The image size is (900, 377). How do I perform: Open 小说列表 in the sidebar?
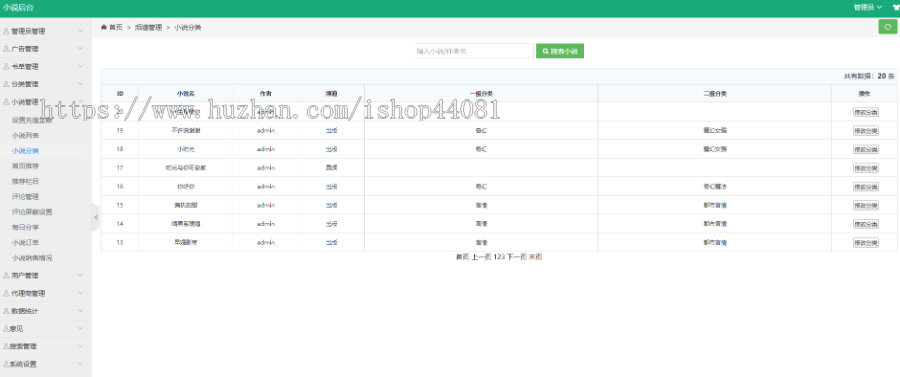point(25,136)
